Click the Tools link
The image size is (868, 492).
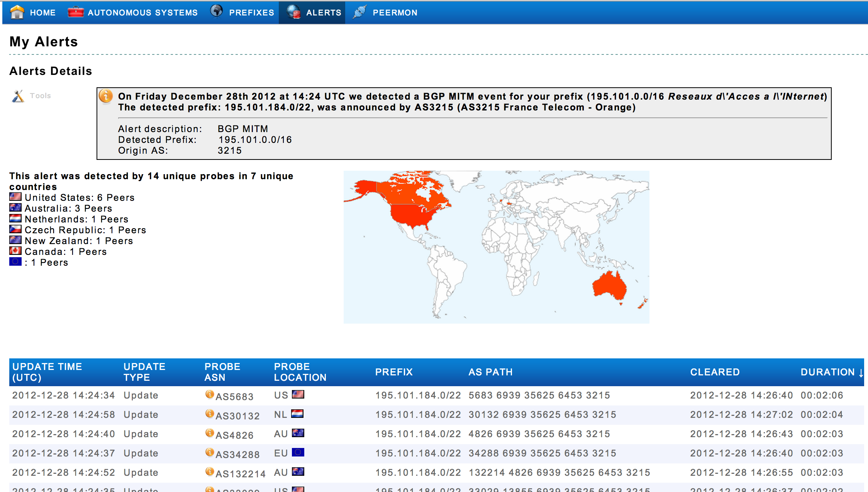pyautogui.click(x=40, y=96)
